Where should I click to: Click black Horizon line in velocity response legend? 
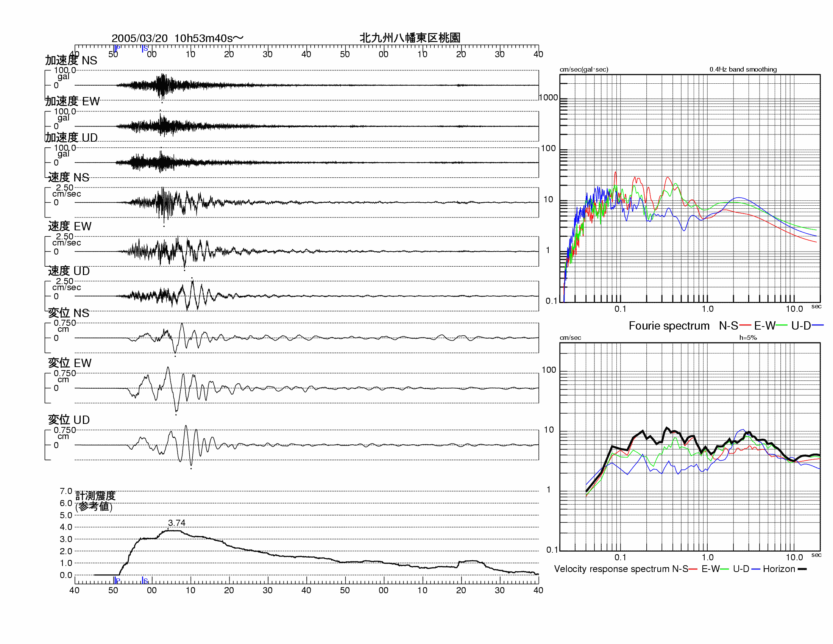(802, 569)
